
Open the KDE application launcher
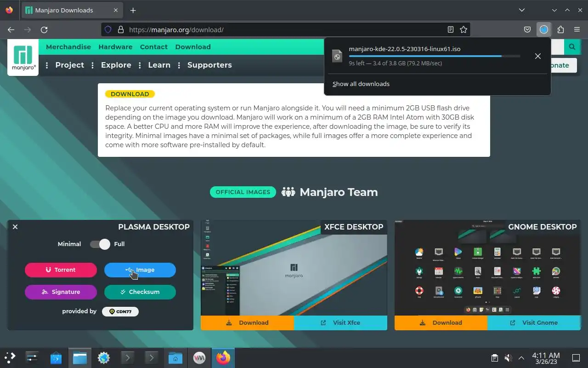click(10, 357)
